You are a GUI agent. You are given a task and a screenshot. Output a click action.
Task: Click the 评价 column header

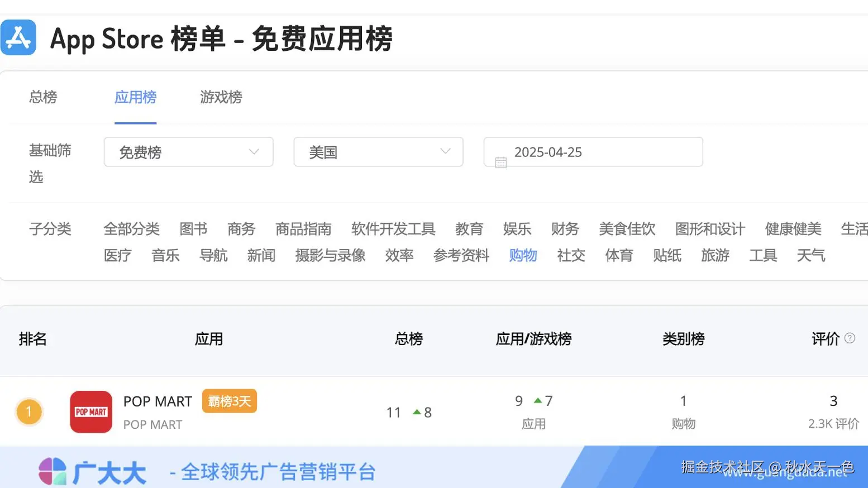pyautogui.click(x=826, y=339)
